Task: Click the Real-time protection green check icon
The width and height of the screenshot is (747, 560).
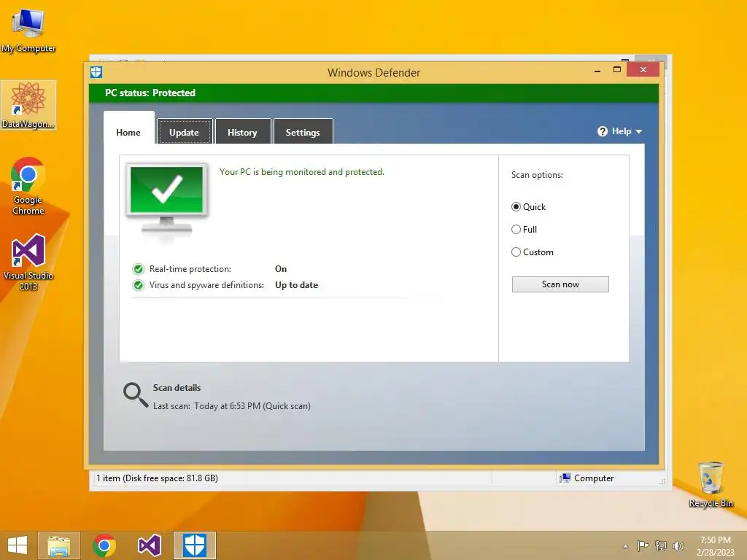Action: [x=138, y=269]
